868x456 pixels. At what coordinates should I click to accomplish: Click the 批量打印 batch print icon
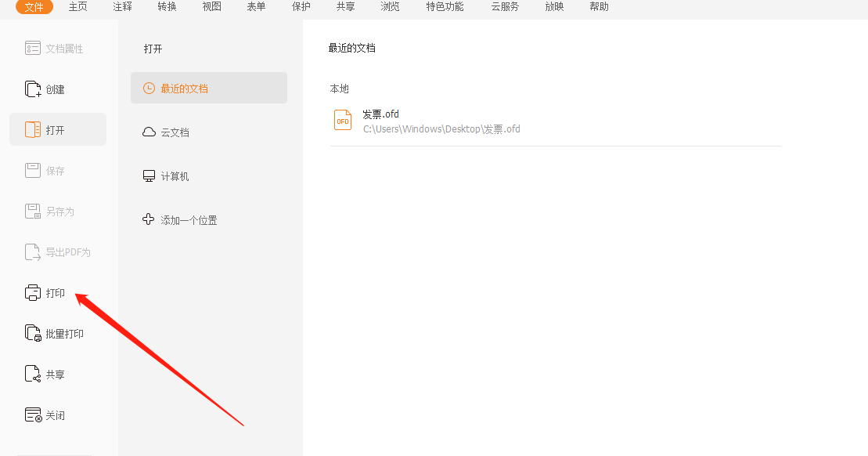point(32,334)
